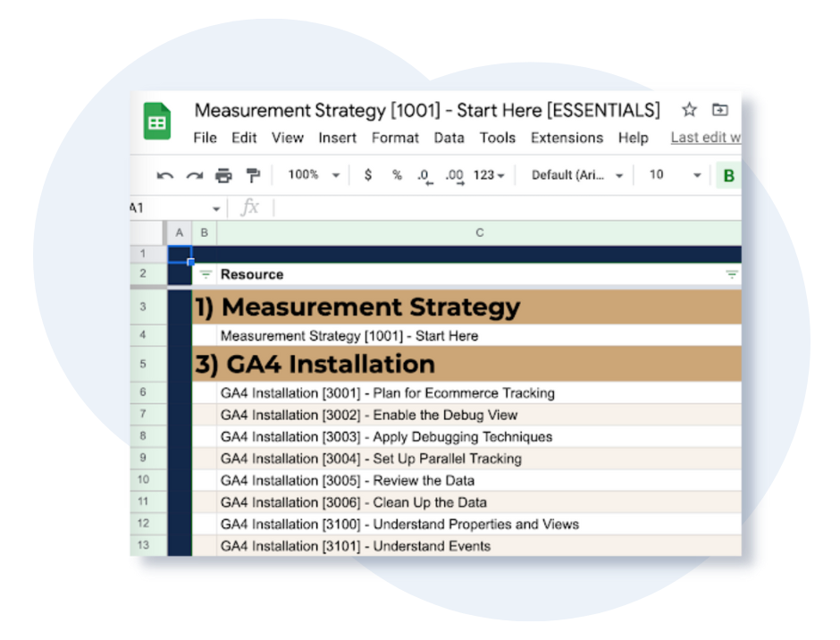
Task: Select the Resource header cell
Action: 479,274
